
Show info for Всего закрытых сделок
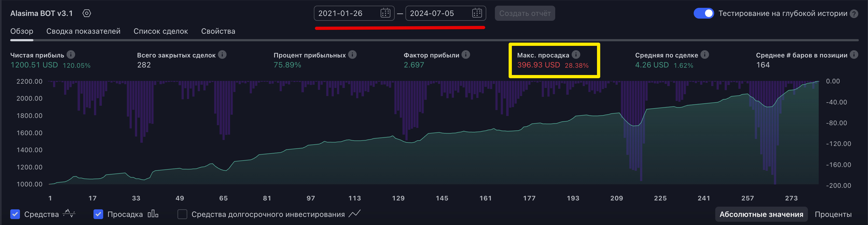click(222, 54)
